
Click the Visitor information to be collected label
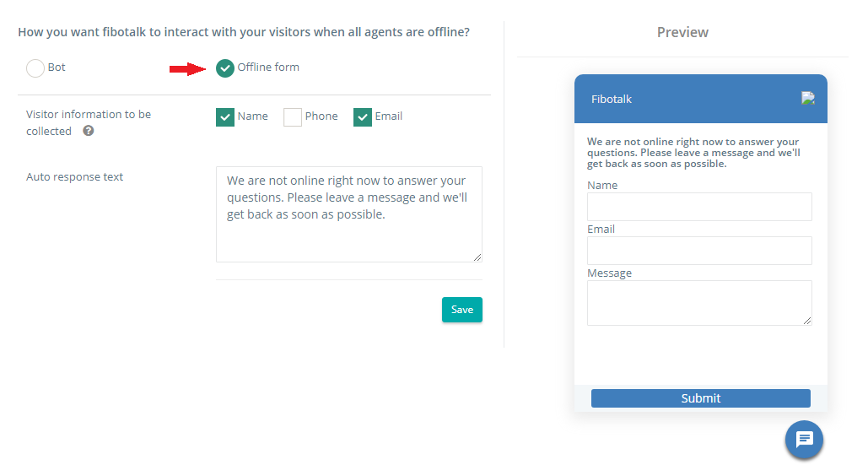[89, 122]
